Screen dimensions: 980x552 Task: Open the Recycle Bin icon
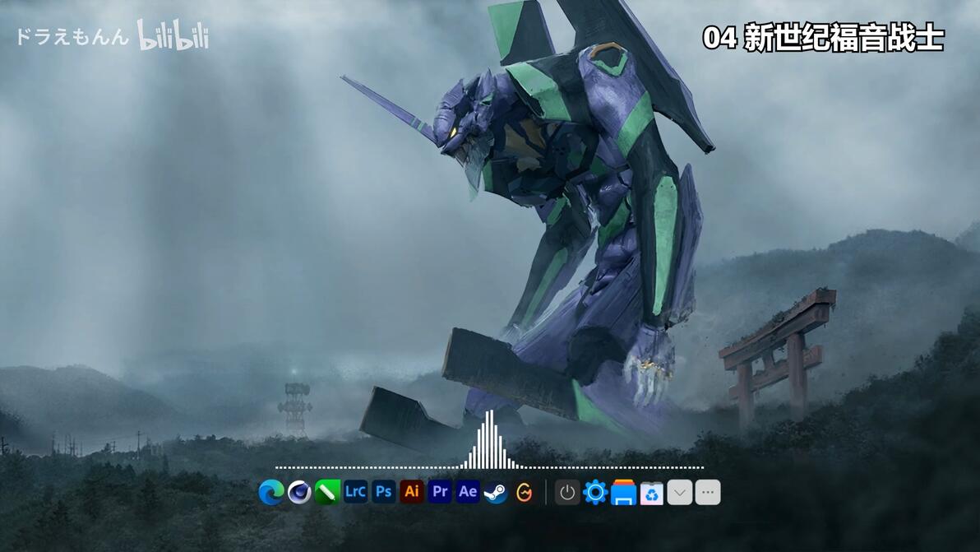tap(651, 493)
